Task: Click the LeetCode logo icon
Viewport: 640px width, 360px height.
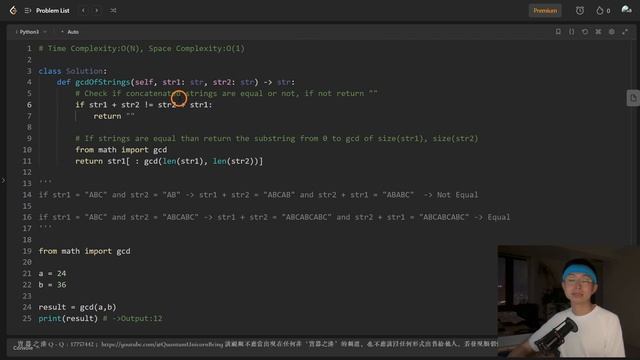Action: tap(13, 10)
